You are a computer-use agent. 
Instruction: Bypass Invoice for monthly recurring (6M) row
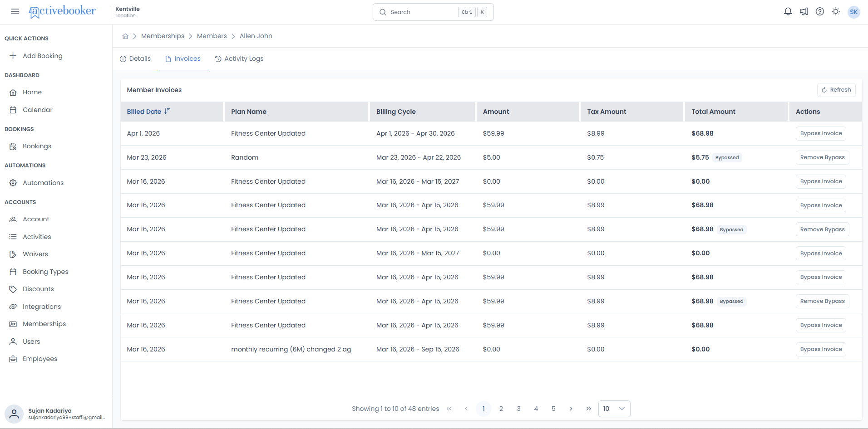[x=821, y=349]
